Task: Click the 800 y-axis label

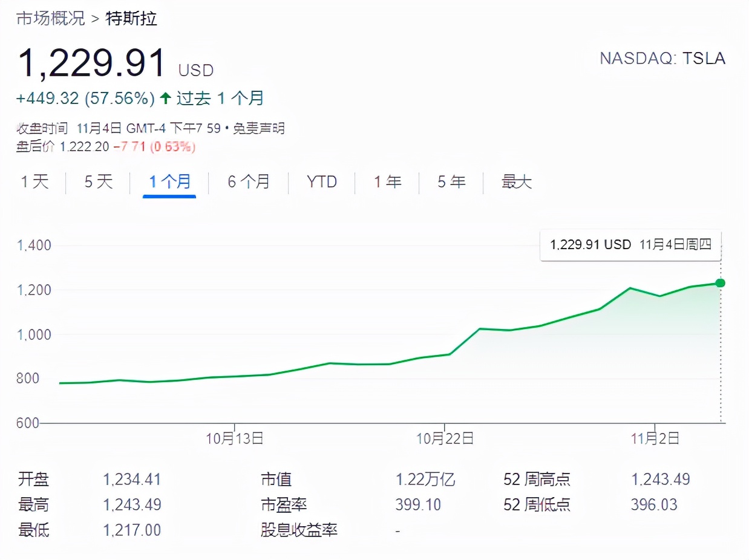Action: [28, 379]
